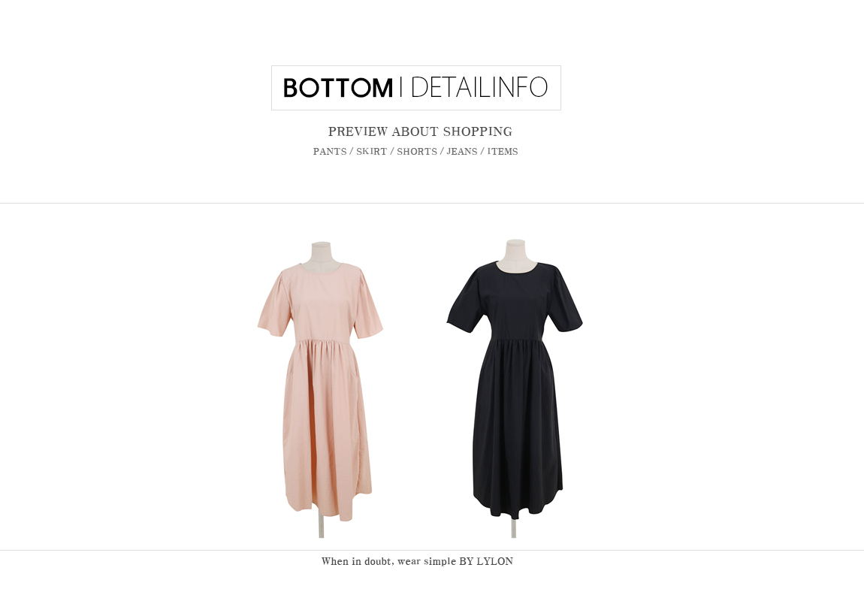
Task: Select the ITEMS category label
Action: coord(503,152)
